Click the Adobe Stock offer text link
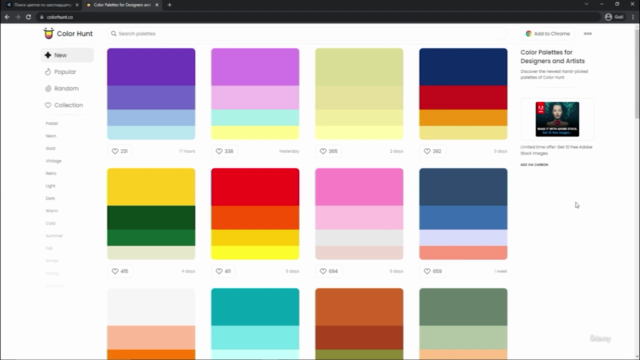Screen dimensions: 640x360 556,150
